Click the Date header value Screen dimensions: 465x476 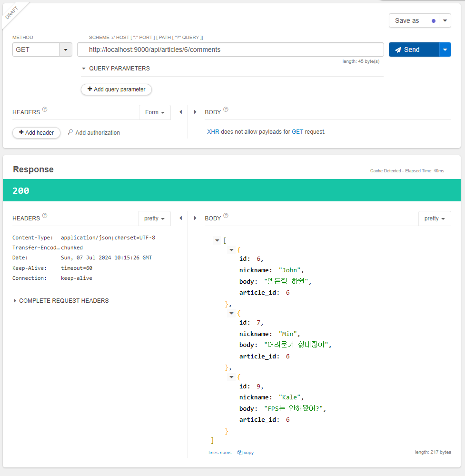coord(106,258)
